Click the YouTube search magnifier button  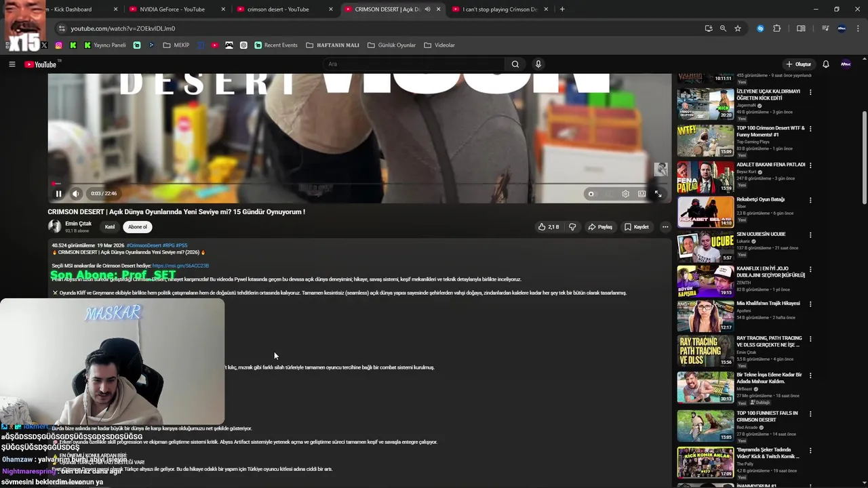tap(515, 64)
